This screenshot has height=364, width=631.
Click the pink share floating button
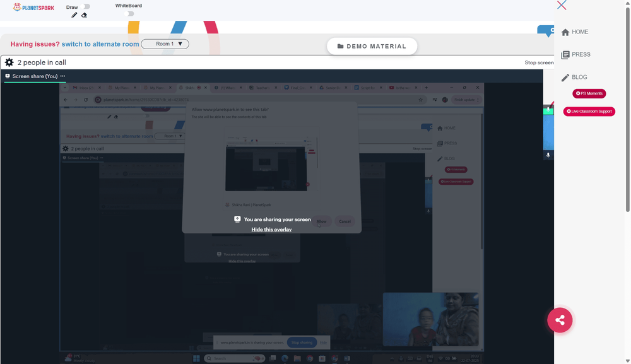click(560, 320)
